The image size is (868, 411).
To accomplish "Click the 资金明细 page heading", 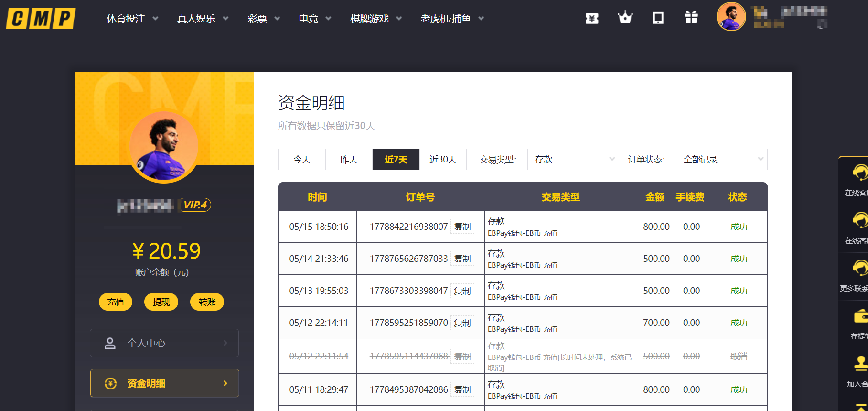I will 311,103.
